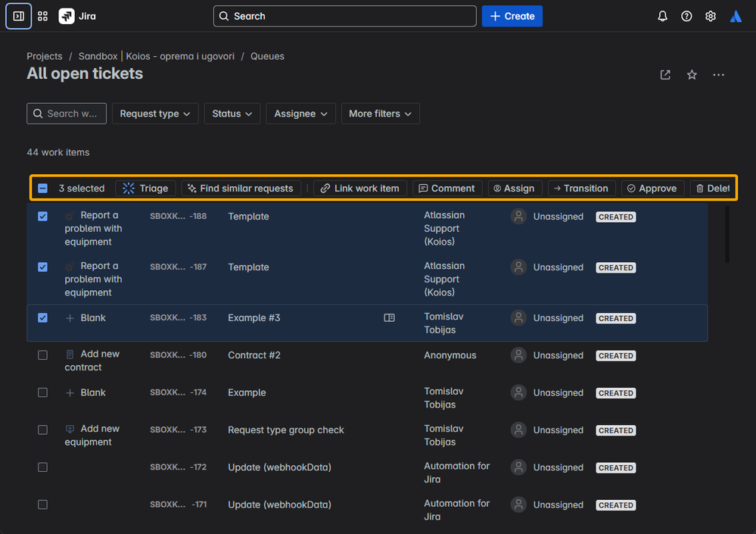Click the blue Create button

pyautogui.click(x=512, y=16)
